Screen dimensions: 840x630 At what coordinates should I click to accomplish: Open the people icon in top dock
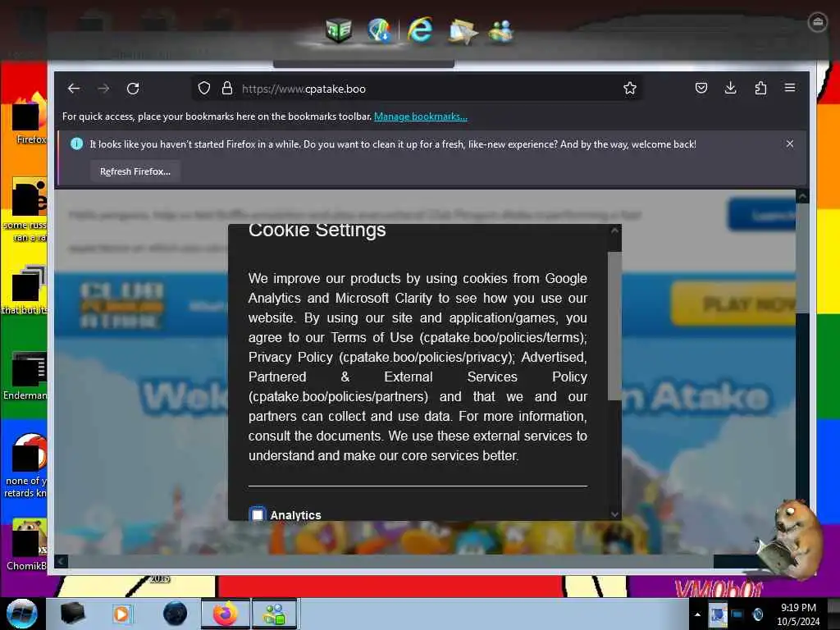click(x=501, y=31)
